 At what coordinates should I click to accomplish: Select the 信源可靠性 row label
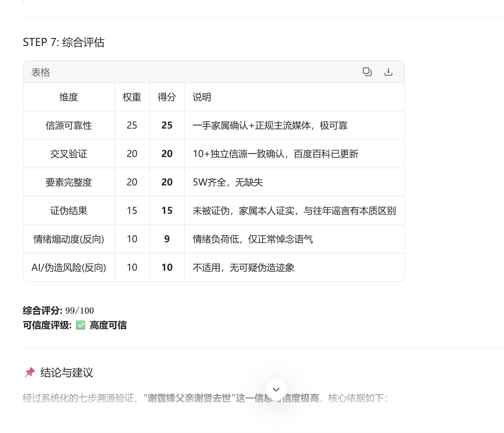[69, 126]
